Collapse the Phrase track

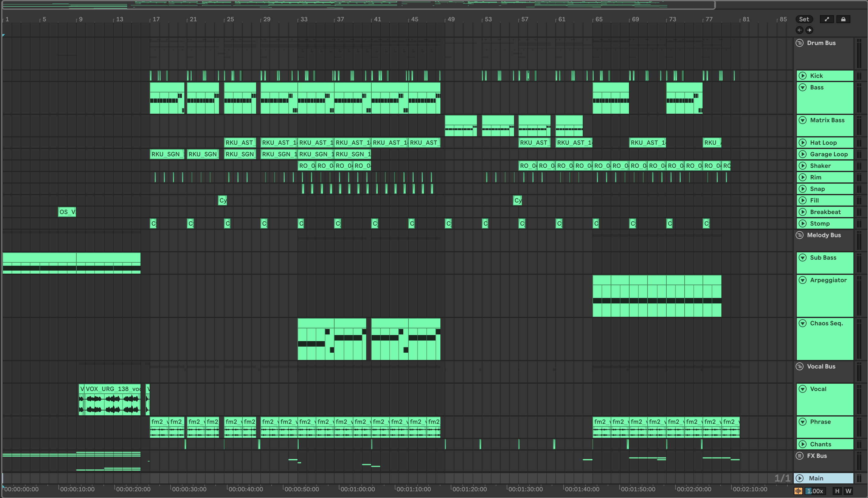pos(802,422)
